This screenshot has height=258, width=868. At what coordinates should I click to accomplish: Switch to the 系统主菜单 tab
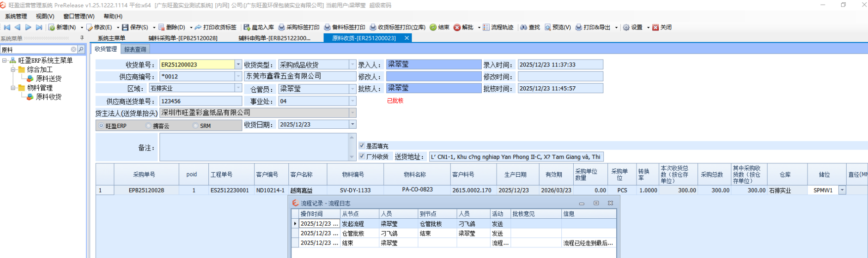(x=111, y=38)
